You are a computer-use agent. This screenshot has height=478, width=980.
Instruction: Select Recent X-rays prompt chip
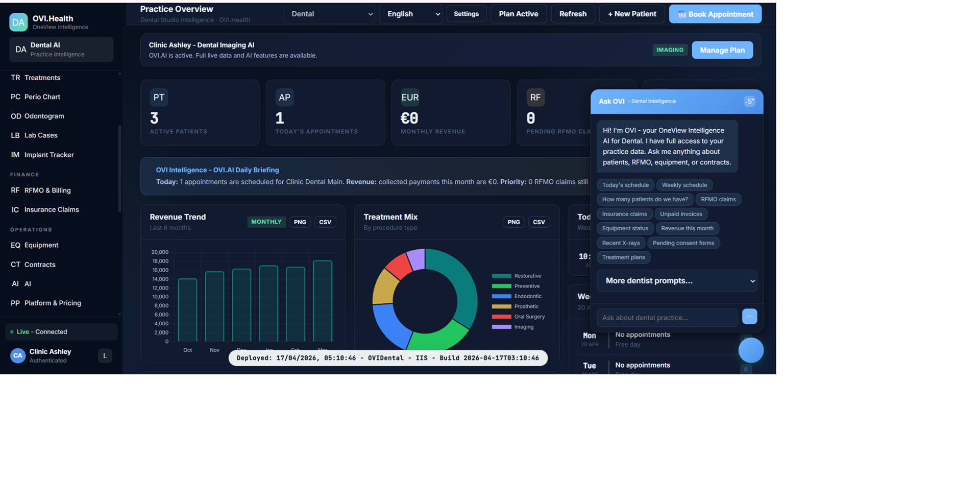621,243
